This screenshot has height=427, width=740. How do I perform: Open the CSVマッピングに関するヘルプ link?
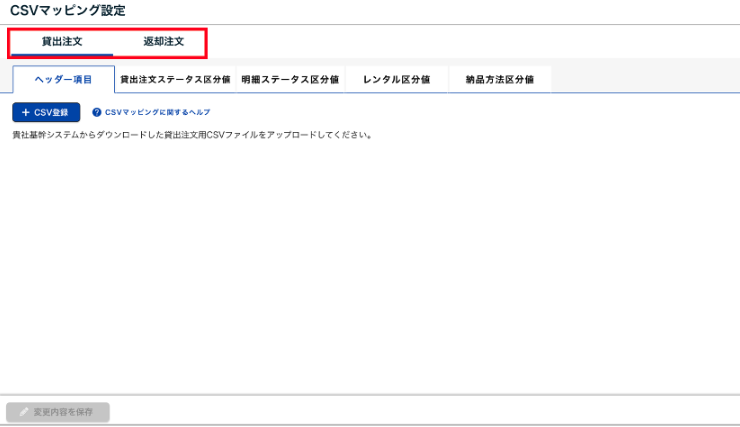coord(157,113)
